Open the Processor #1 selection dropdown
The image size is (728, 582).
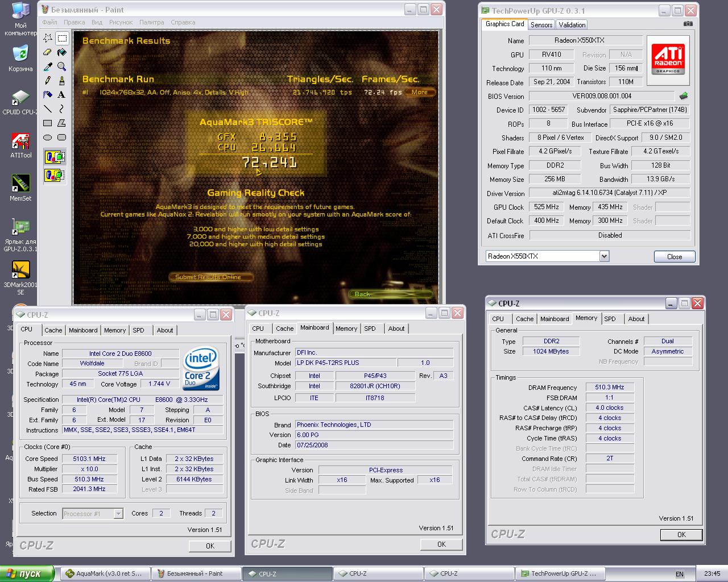point(118,514)
